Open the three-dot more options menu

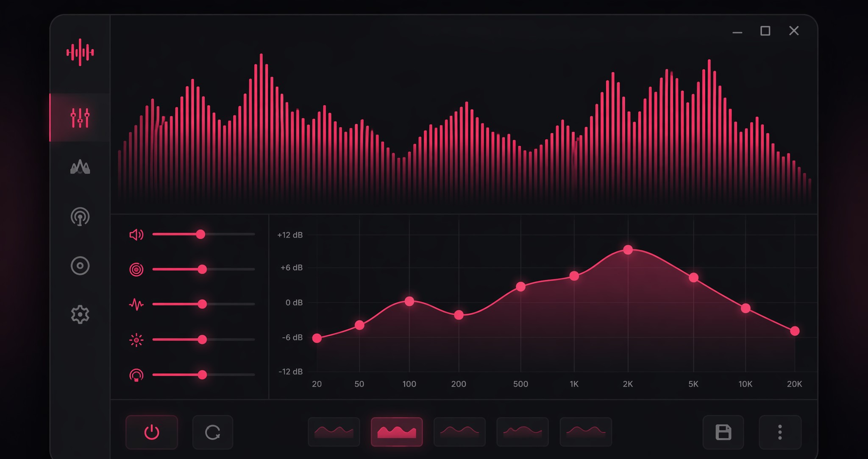(780, 432)
